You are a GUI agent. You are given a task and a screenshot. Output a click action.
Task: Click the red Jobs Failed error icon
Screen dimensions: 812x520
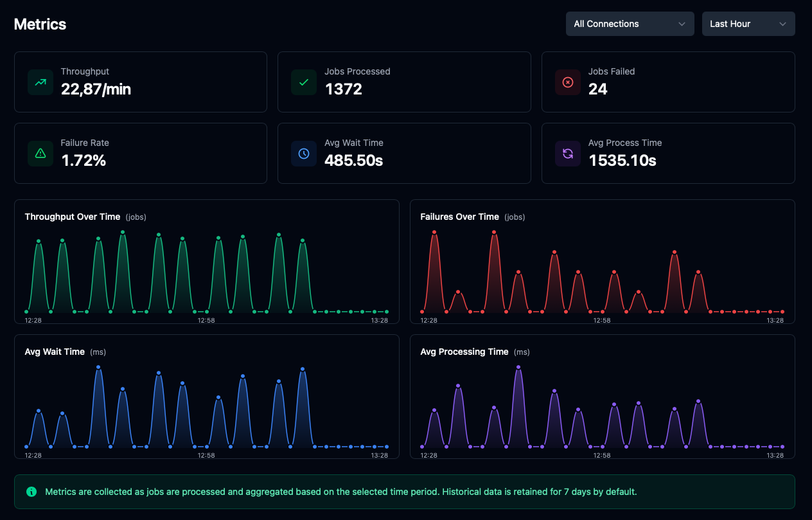coord(567,82)
